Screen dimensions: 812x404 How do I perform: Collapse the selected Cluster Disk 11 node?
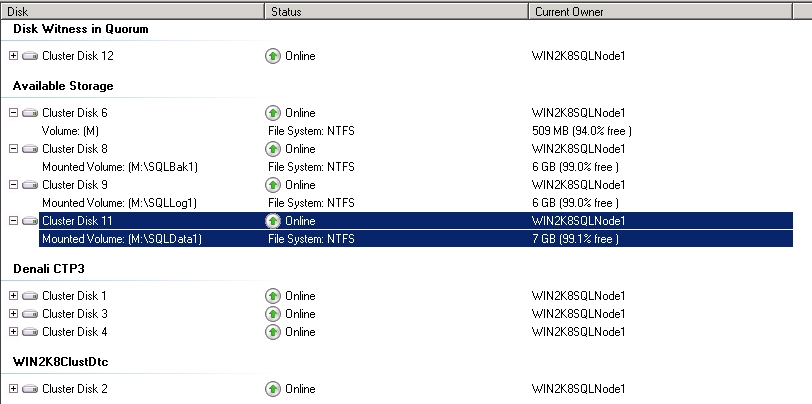[13, 221]
